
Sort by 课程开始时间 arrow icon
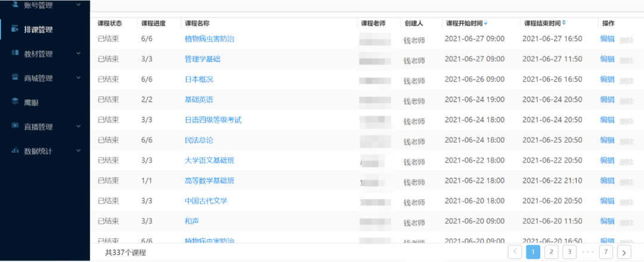click(486, 23)
